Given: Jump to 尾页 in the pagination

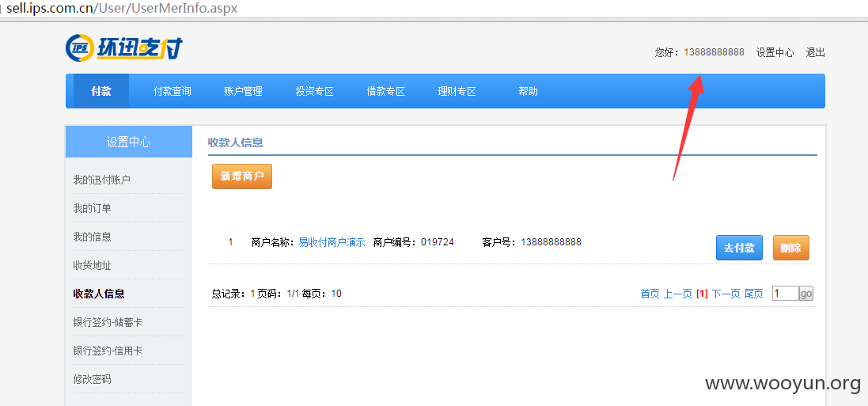Looking at the screenshot, I should tap(753, 294).
